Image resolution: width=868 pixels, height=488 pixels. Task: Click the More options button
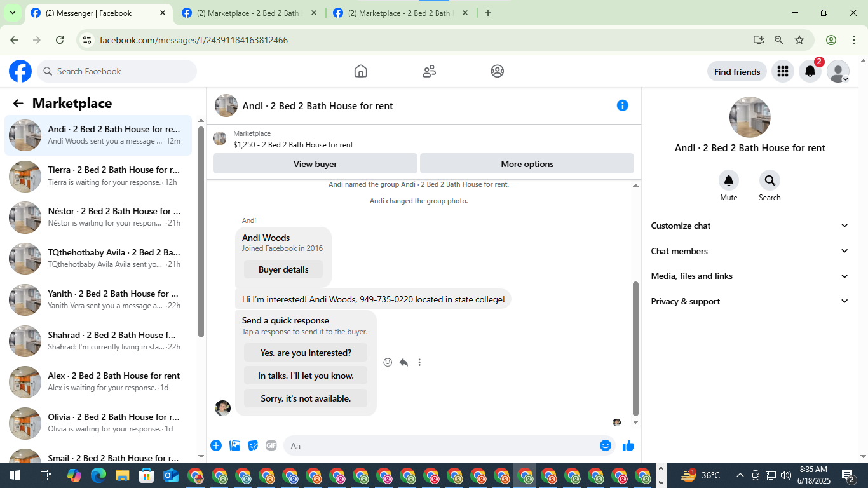527,164
